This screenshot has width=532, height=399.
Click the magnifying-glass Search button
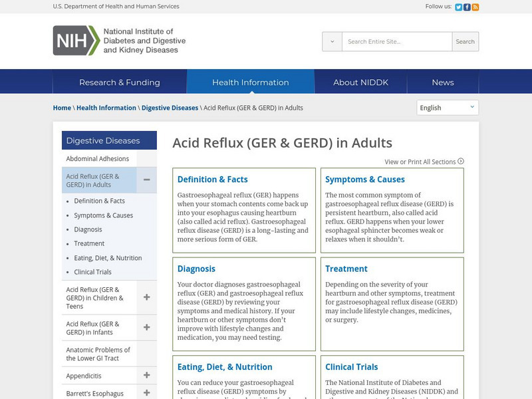[465, 41]
